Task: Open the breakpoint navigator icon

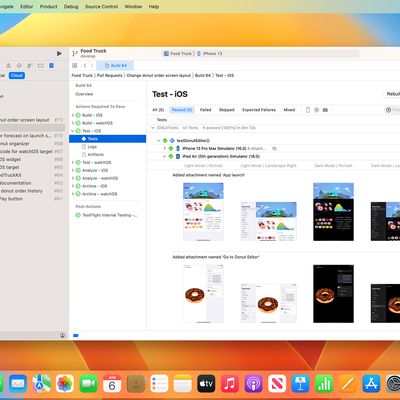Action: tap(40, 65)
